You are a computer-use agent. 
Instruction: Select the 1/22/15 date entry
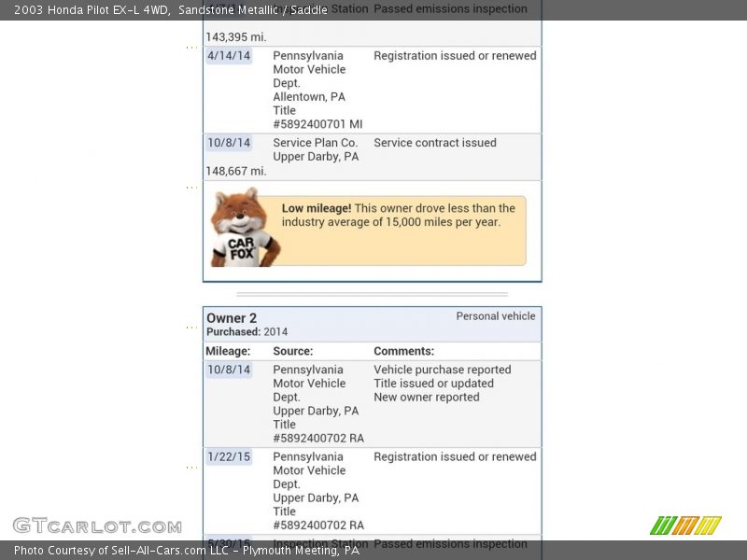pyautogui.click(x=229, y=457)
